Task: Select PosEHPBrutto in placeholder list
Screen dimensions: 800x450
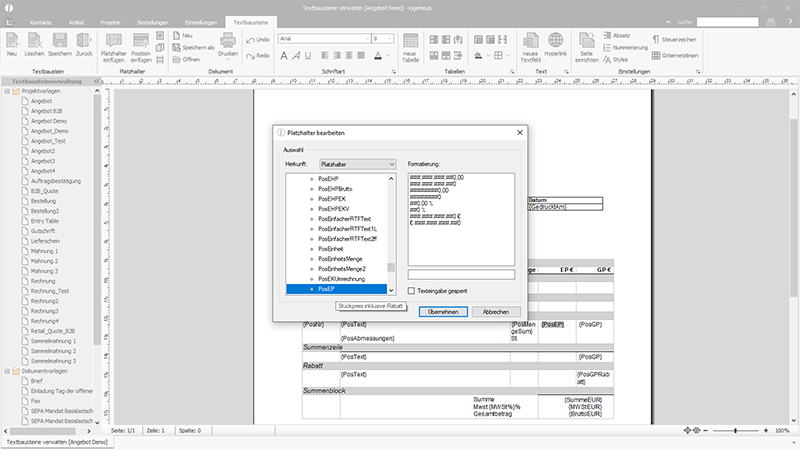Action: point(335,189)
